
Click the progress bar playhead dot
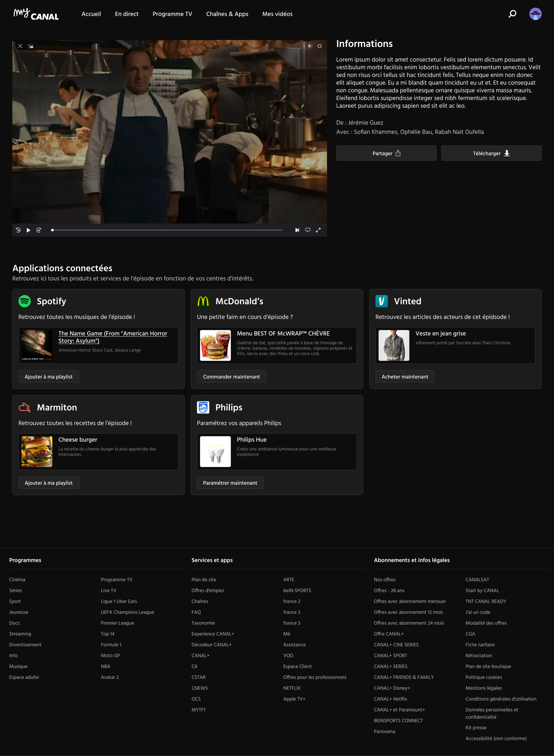(52, 230)
